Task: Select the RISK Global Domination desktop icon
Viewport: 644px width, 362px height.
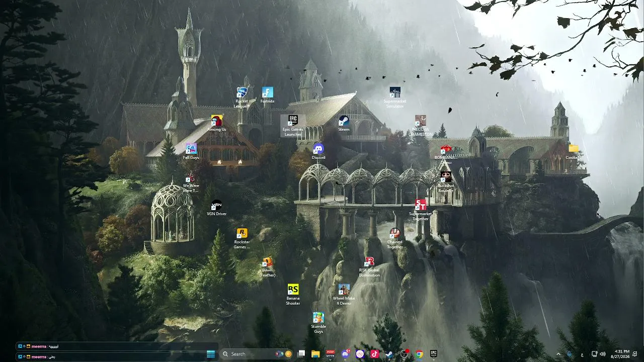Action: click(369, 266)
